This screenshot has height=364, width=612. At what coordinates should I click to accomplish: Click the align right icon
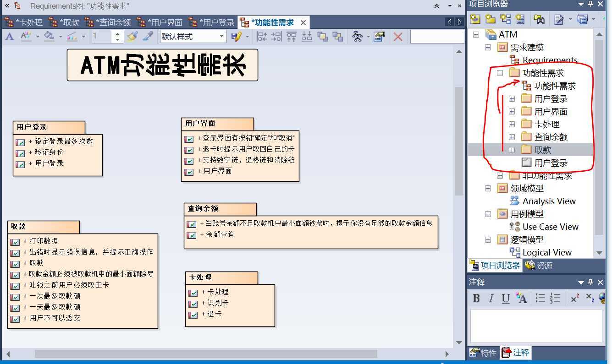pos(276,37)
